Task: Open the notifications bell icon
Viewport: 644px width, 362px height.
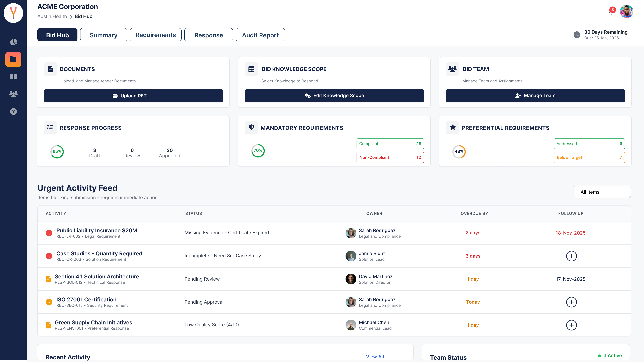Action: tap(611, 12)
